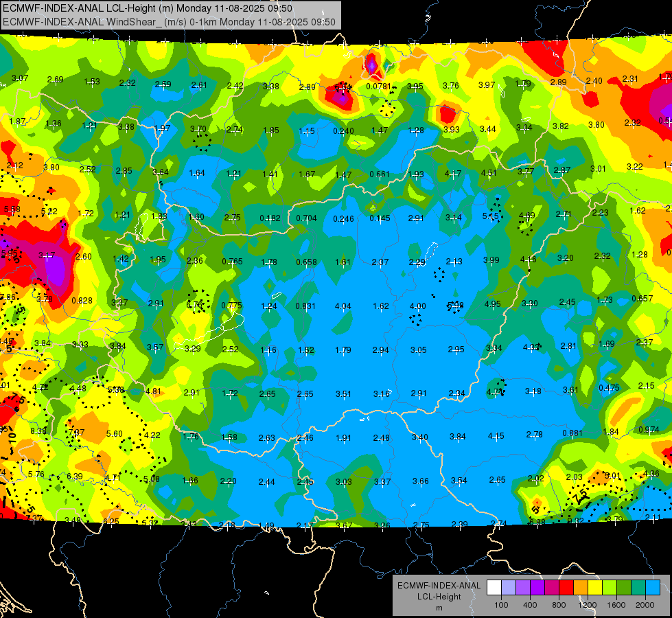Viewport: 672px width, 618px height.
Task: Click the wind shear value '0.145'
Action: click(x=380, y=218)
